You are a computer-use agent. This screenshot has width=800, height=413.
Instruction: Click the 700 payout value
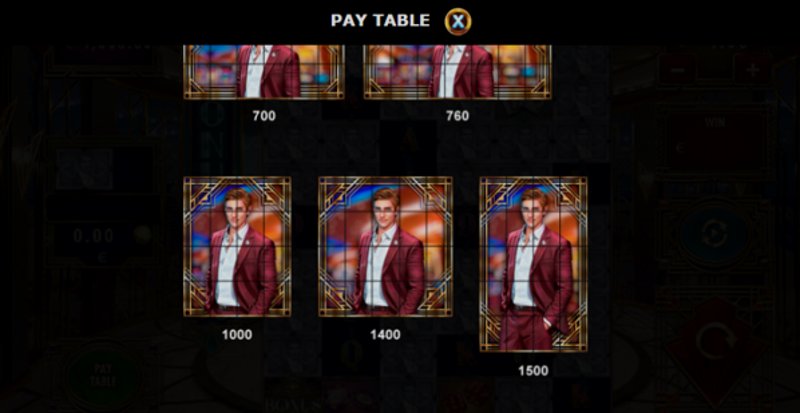coord(264,116)
